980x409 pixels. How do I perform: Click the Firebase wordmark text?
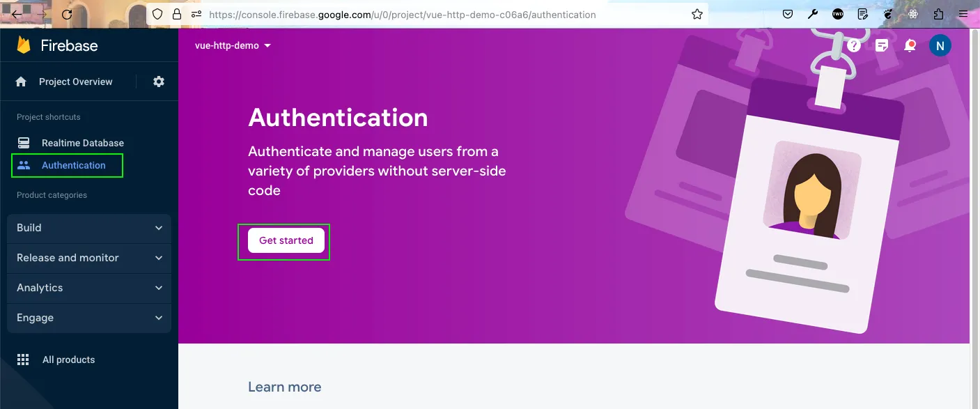pos(69,45)
